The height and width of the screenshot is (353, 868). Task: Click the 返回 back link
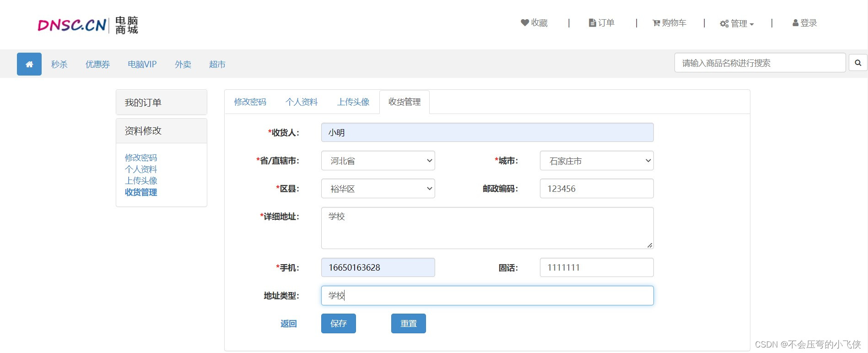289,324
